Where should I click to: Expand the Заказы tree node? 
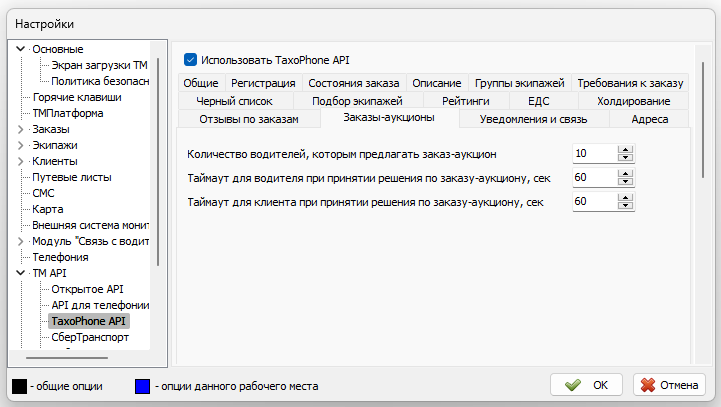tap(20, 129)
